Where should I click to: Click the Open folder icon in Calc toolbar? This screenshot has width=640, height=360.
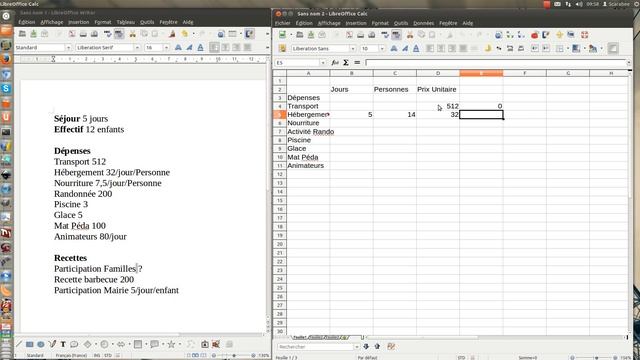tap(300, 35)
